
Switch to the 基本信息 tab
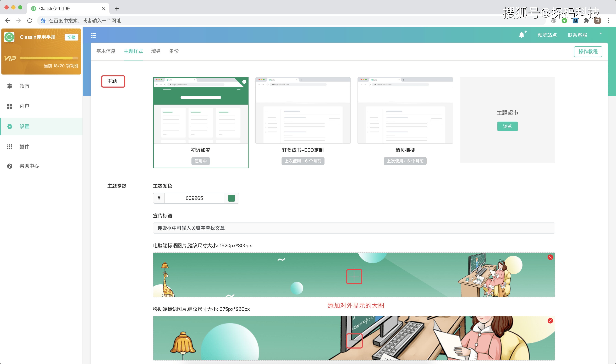tap(106, 51)
